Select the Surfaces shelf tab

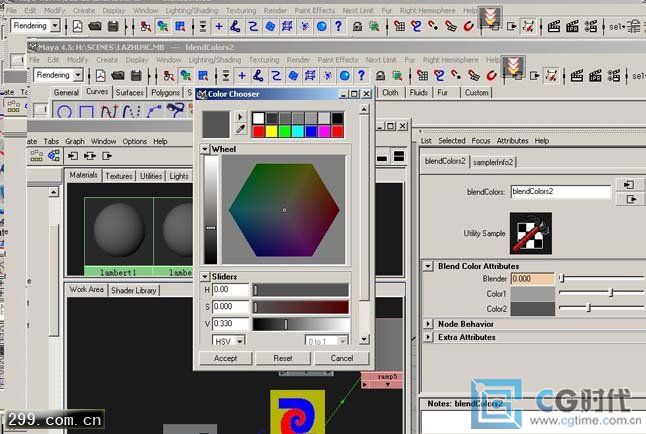click(x=129, y=92)
